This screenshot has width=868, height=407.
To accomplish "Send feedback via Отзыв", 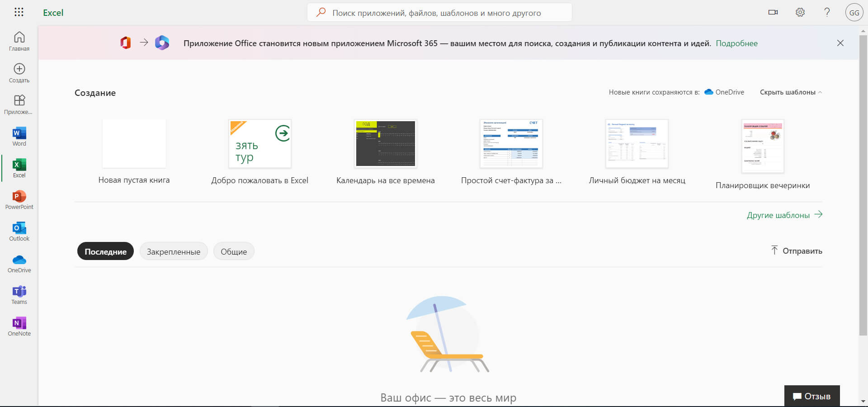I will tap(812, 396).
